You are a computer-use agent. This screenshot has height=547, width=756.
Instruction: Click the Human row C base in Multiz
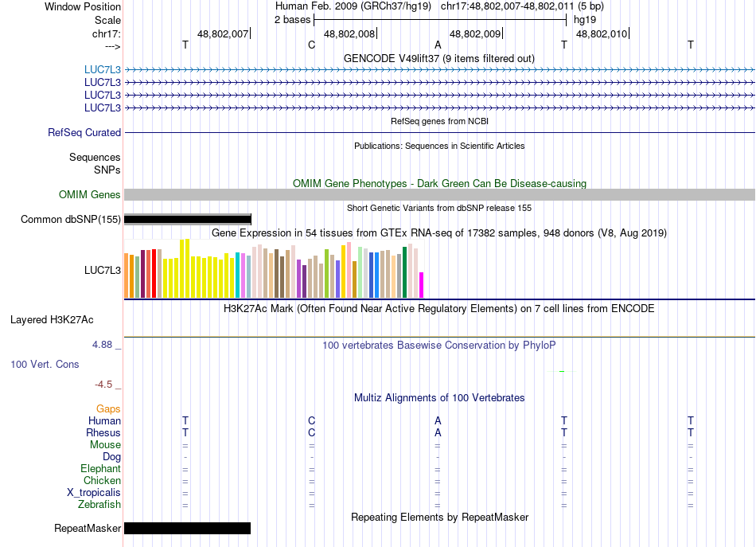coord(311,420)
